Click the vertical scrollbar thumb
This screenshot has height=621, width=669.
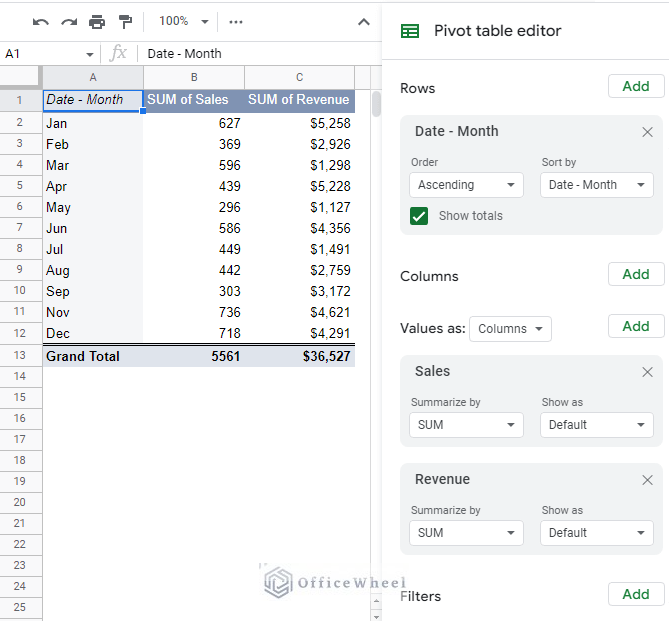376,104
